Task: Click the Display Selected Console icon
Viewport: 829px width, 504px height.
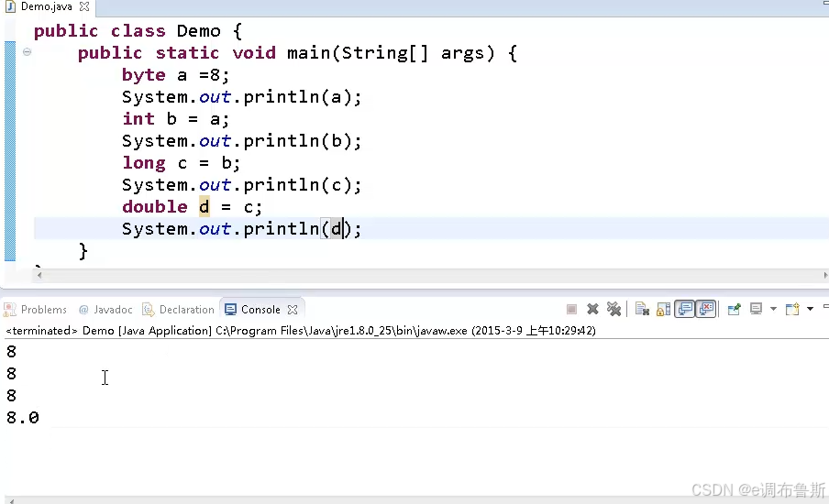Action: (x=756, y=309)
